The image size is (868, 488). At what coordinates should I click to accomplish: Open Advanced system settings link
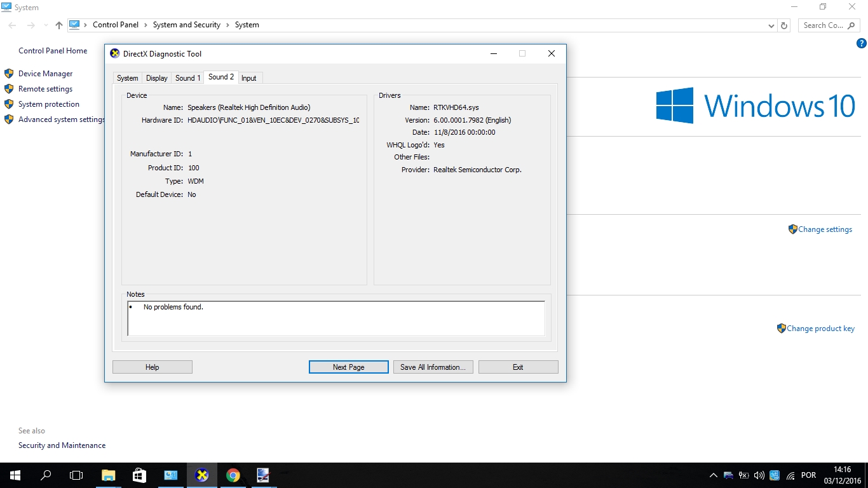(62, 119)
